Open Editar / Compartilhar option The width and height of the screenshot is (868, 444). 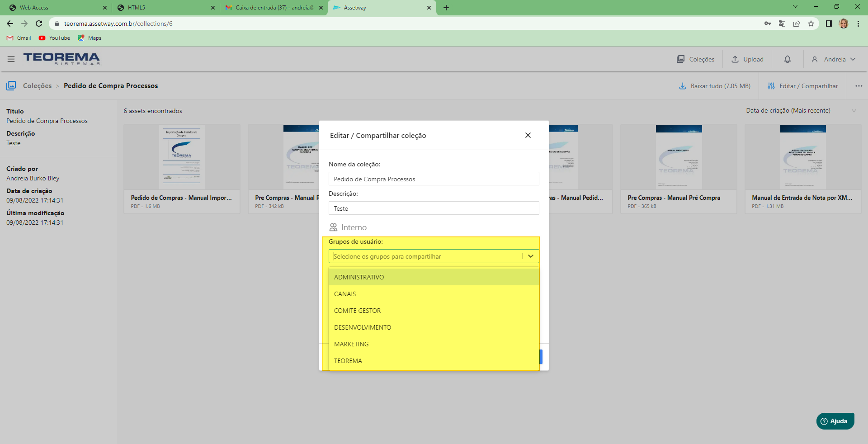(x=803, y=86)
